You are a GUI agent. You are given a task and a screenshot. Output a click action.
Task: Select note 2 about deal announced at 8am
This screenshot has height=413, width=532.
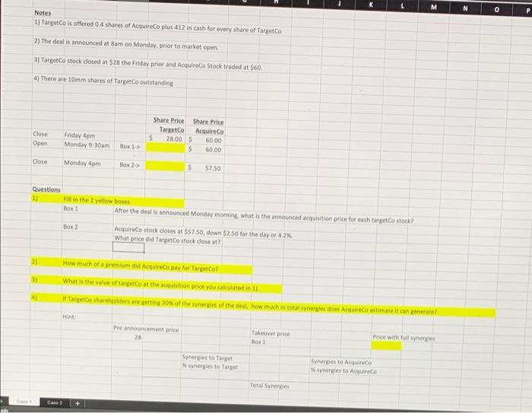point(126,44)
